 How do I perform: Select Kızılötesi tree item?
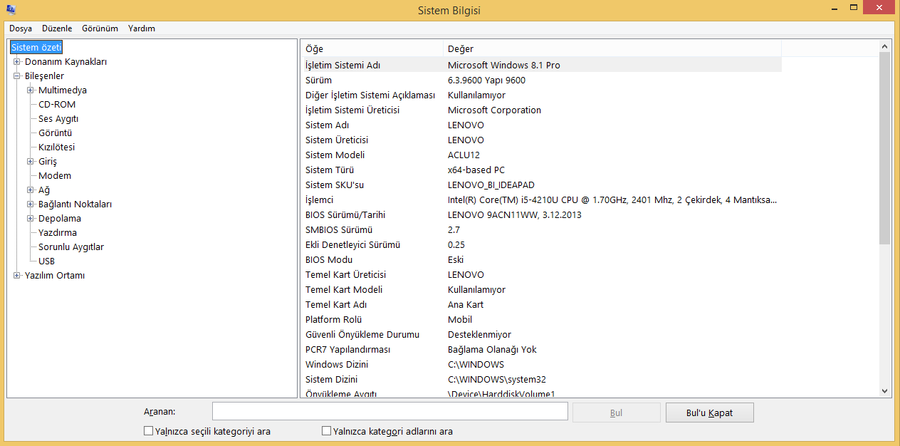click(56, 147)
